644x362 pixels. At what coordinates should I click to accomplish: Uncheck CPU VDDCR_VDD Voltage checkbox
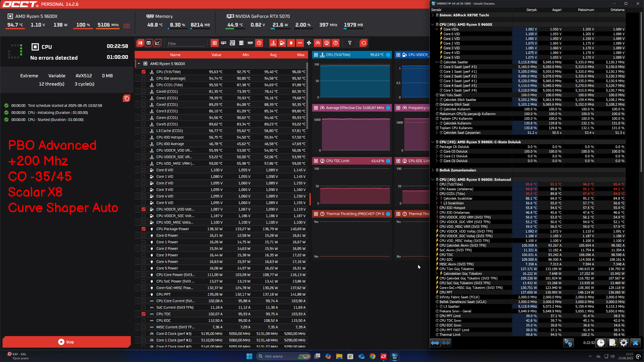tap(143, 209)
